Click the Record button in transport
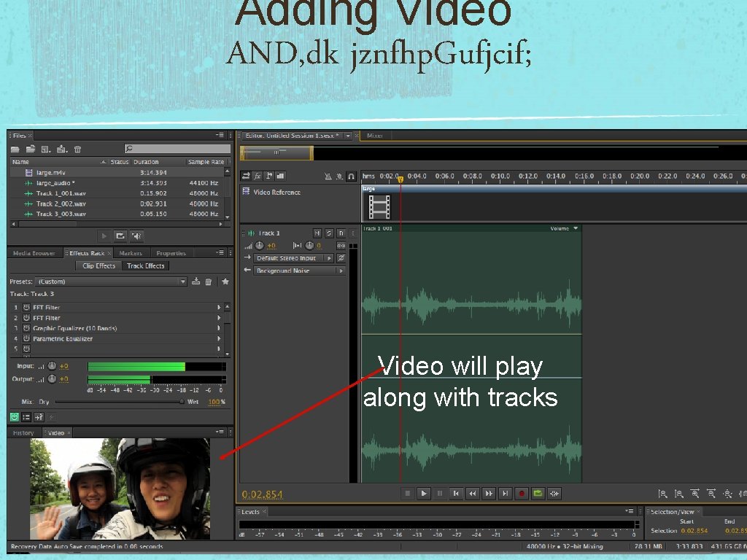The image size is (747, 560). (x=522, y=494)
